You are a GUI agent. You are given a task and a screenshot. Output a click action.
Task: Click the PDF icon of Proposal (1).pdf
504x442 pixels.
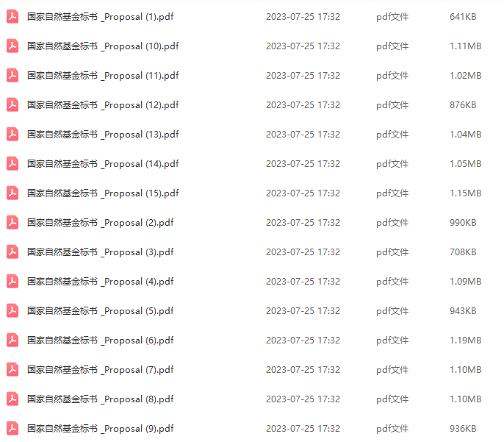coord(12,17)
